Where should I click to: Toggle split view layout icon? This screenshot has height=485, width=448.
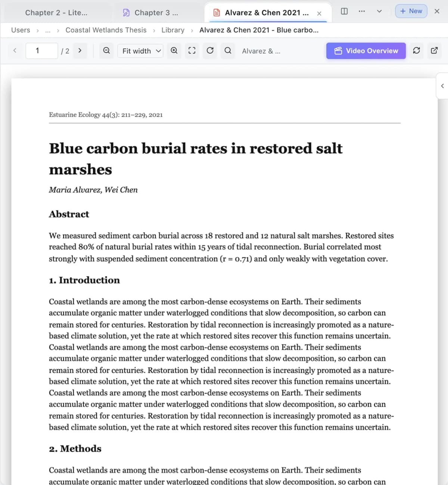click(344, 11)
